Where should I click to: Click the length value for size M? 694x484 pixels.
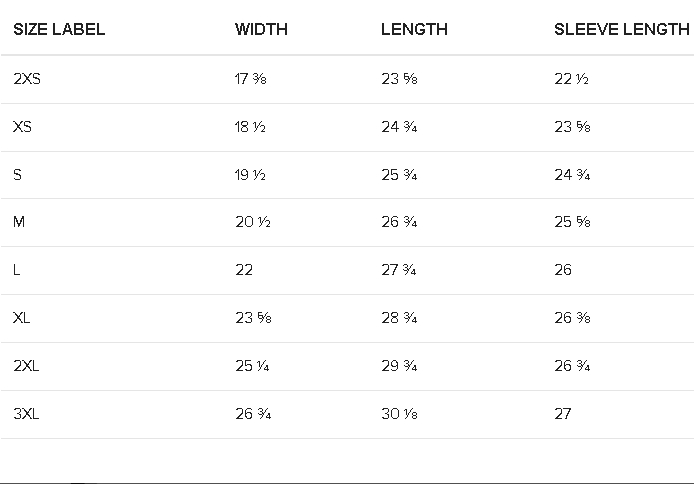(399, 222)
